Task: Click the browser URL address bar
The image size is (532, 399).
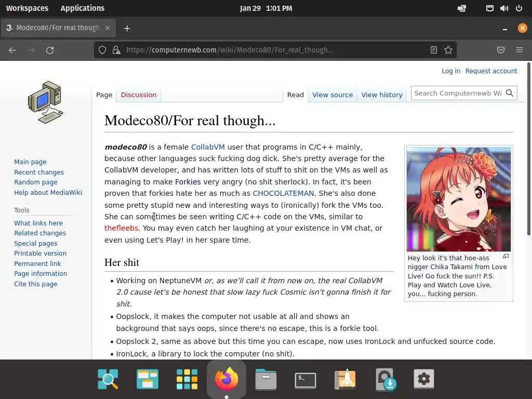Action: 275,50
